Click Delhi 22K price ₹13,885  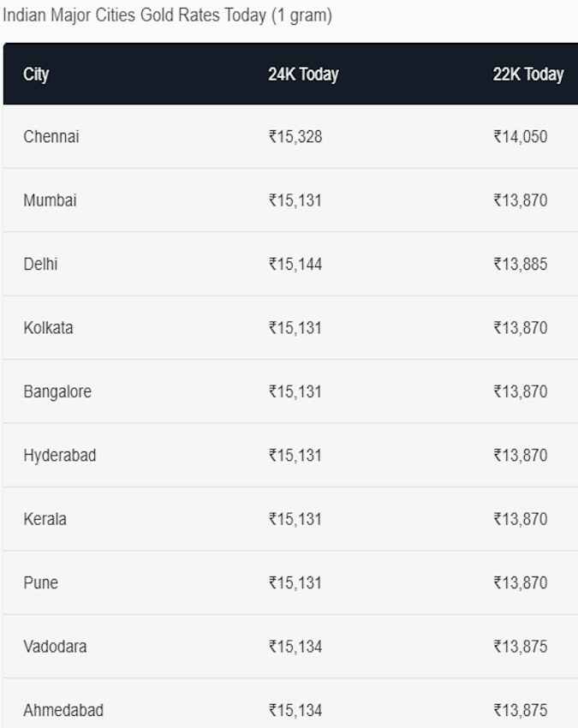(x=521, y=264)
